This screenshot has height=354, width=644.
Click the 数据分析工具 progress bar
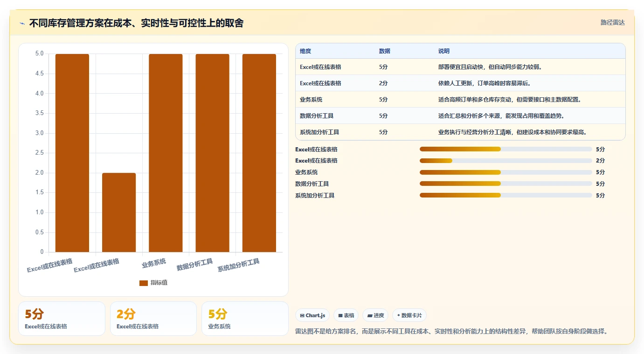(506, 184)
